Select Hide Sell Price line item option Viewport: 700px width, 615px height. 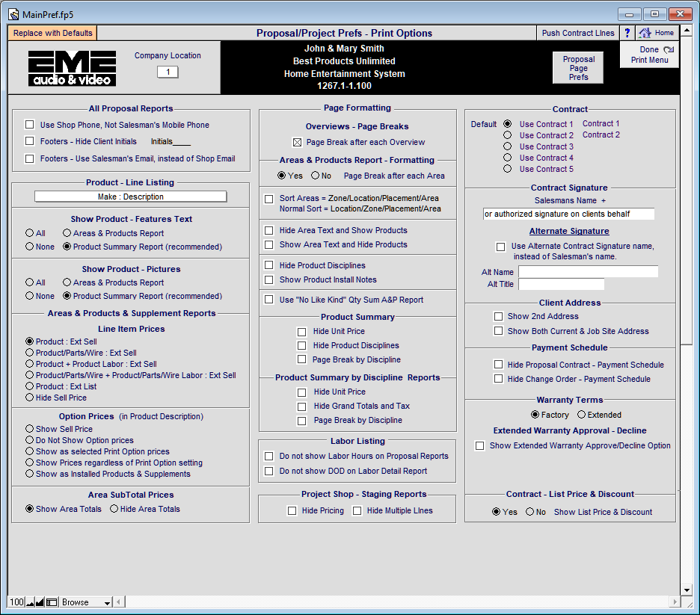[30, 398]
